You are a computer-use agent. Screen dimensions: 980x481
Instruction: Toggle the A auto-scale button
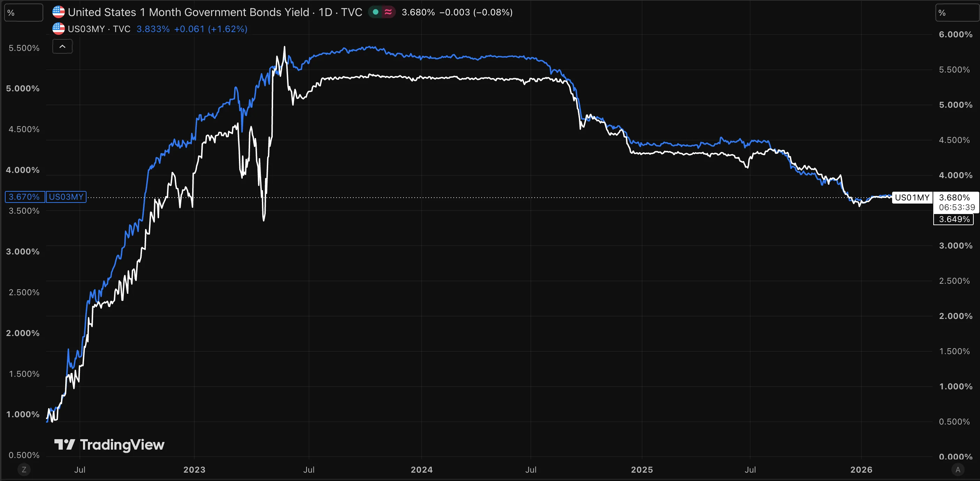tap(958, 469)
